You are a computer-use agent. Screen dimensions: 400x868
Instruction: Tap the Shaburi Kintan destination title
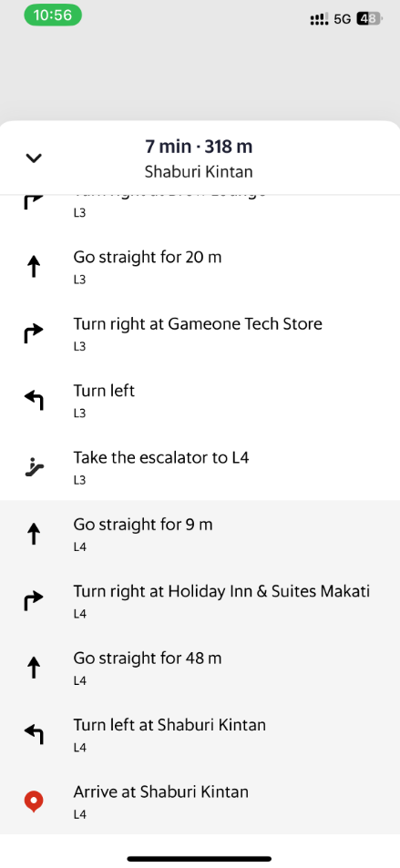pos(199,171)
